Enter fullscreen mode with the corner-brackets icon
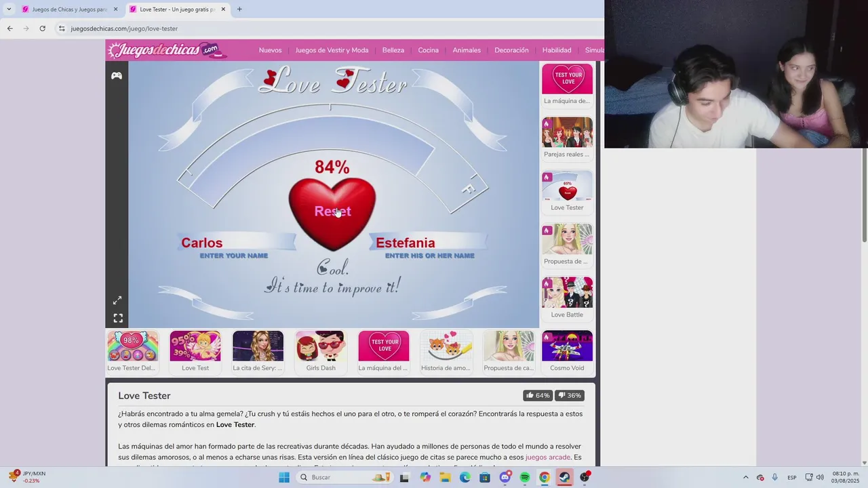The image size is (868, 488). [118, 318]
